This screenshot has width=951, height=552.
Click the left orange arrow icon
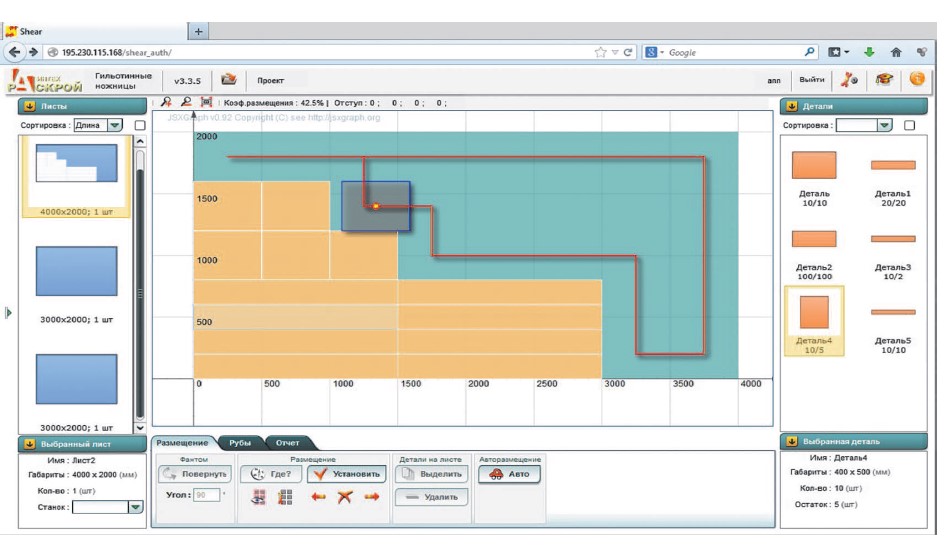pyautogui.click(x=318, y=497)
